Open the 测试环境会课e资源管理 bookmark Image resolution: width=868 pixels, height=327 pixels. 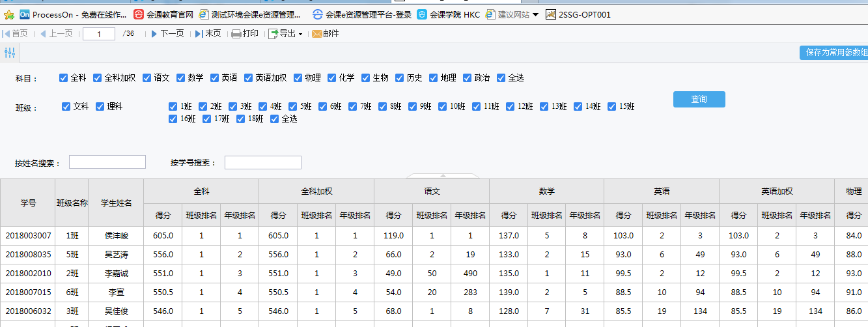[x=250, y=14]
